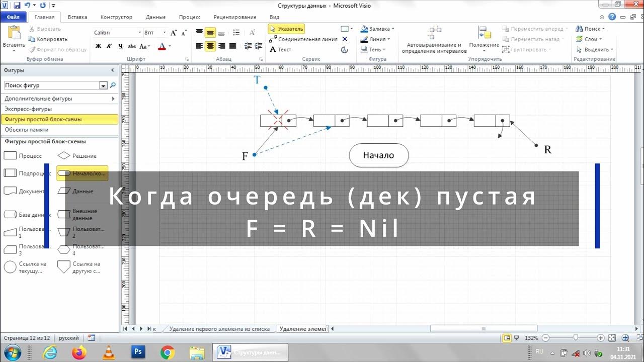Toggle center text alignment

[210, 46]
